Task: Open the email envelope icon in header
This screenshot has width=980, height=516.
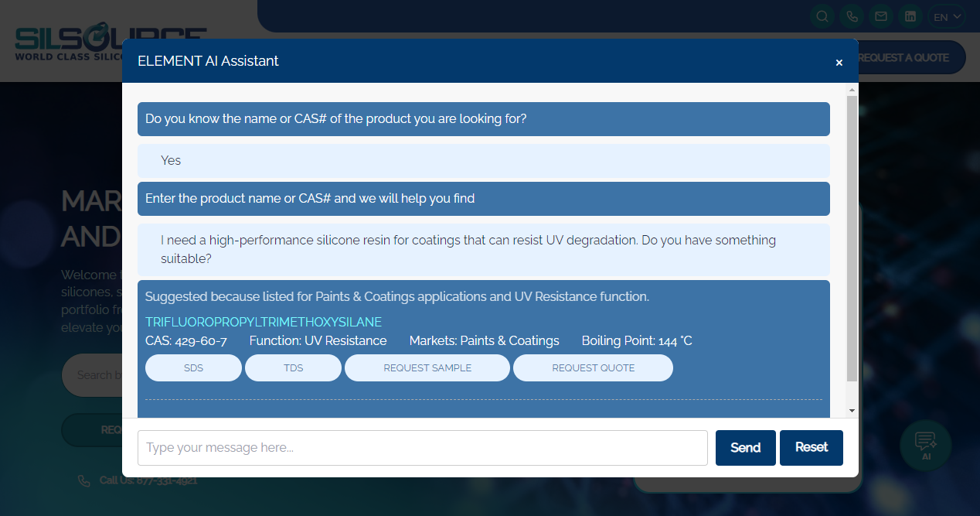Action: tap(880, 16)
